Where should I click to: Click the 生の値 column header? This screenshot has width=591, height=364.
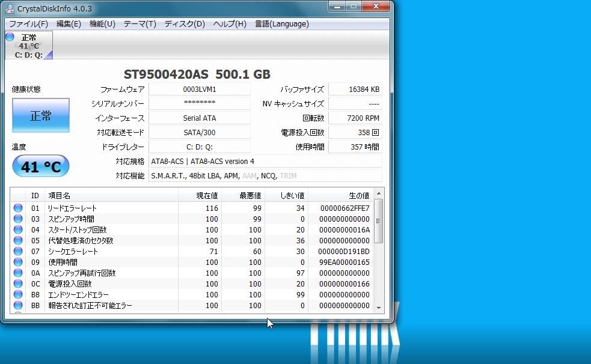341,196
